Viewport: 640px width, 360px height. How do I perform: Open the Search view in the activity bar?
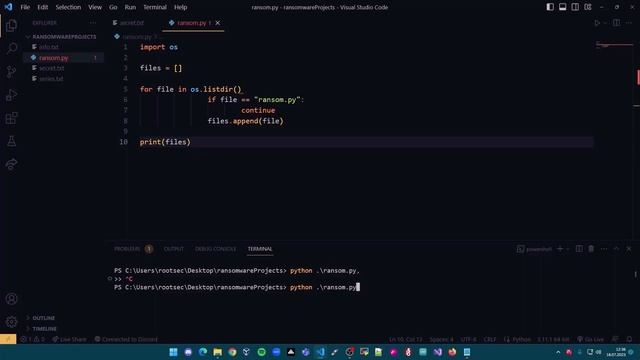coord(11,49)
